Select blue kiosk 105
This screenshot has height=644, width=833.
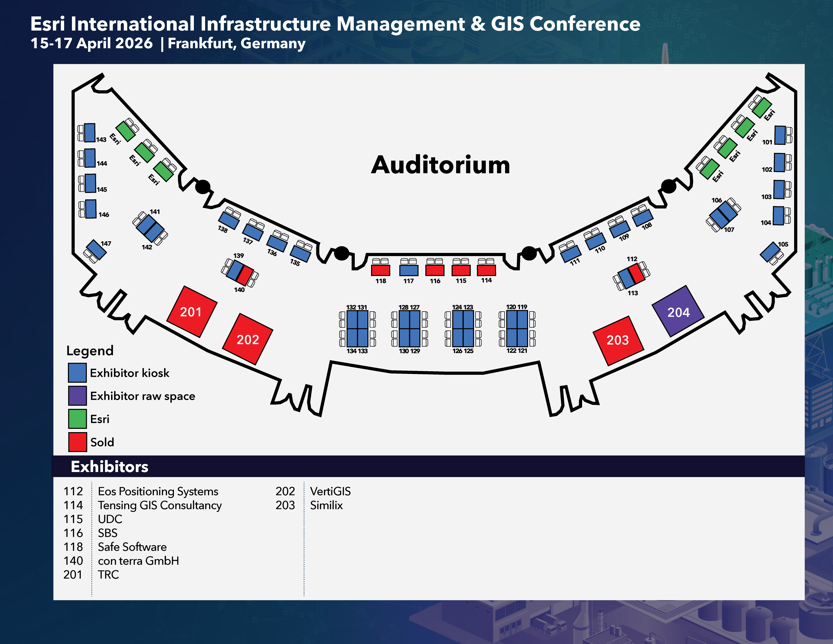[770, 252]
